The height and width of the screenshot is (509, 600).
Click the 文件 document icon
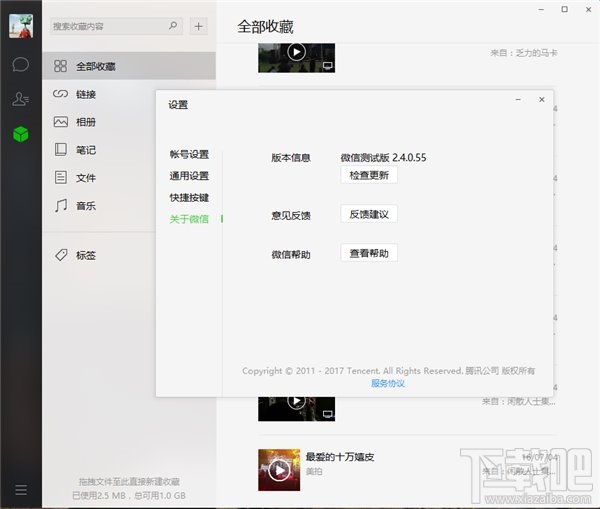tap(60, 178)
